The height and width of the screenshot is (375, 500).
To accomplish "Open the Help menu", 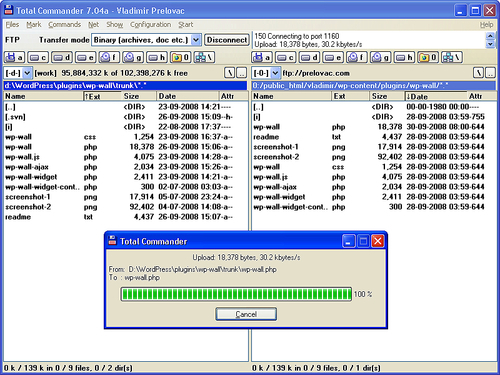I will pyautogui.click(x=486, y=25).
